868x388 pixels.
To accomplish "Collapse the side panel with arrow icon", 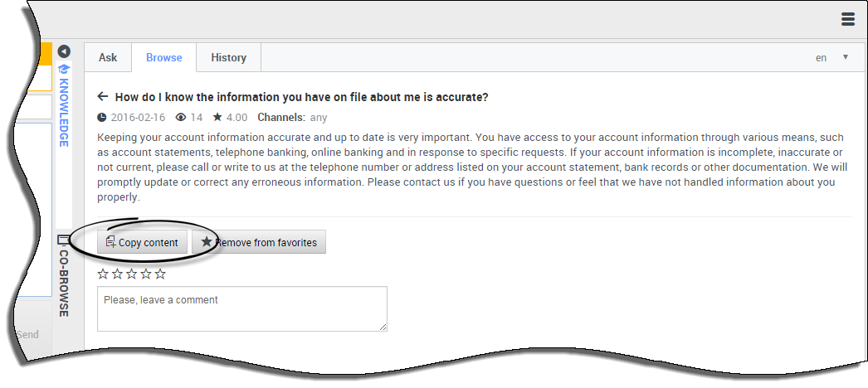I will (63, 51).
